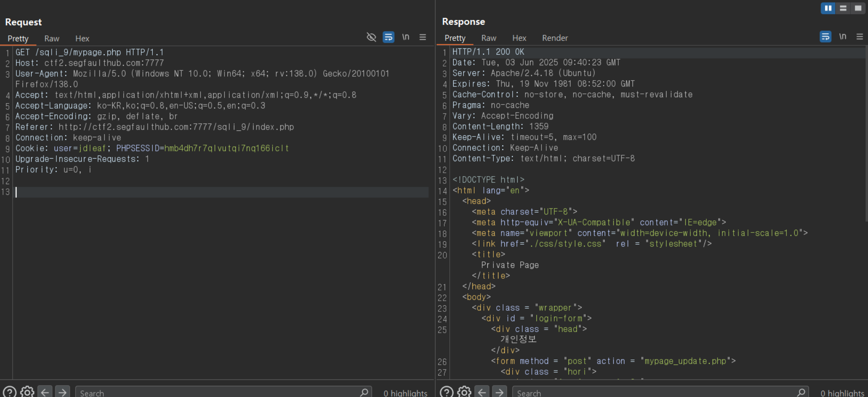868x397 pixels.
Task: Open the Render tab in Response panel
Action: (555, 38)
